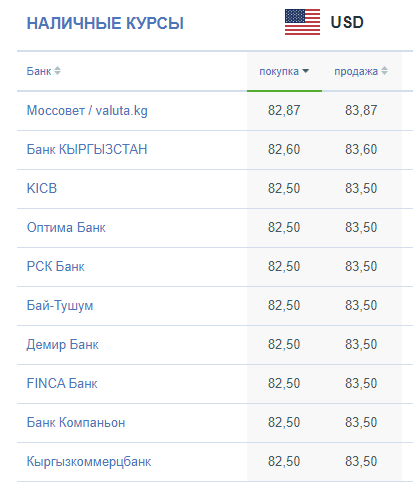Toggle the покупка sort arrow
413x486 pixels.
pyautogui.click(x=305, y=71)
